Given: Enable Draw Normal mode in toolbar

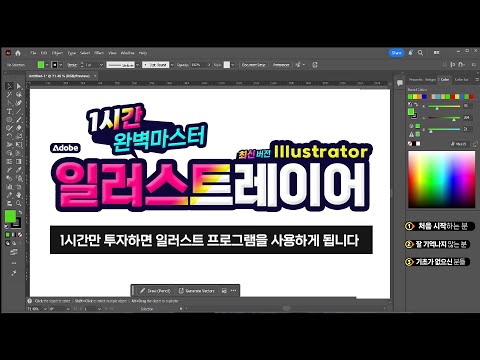Looking at the screenshot, I should (x=8, y=243).
